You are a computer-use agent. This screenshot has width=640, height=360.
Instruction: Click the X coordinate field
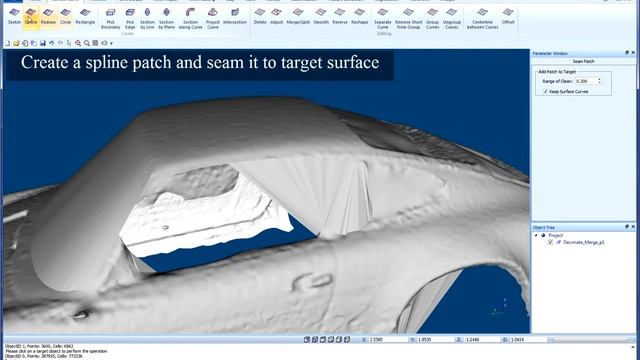click(387, 339)
